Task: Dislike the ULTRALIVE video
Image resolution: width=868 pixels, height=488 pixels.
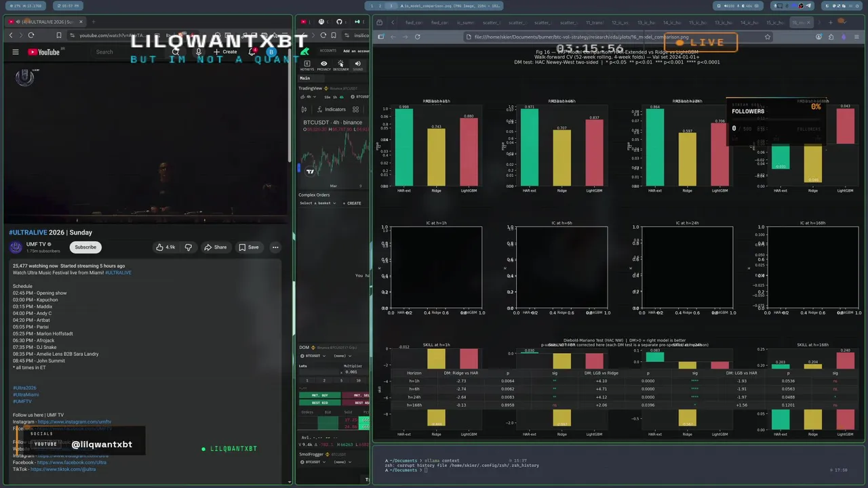Action: [x=189, y=247]
